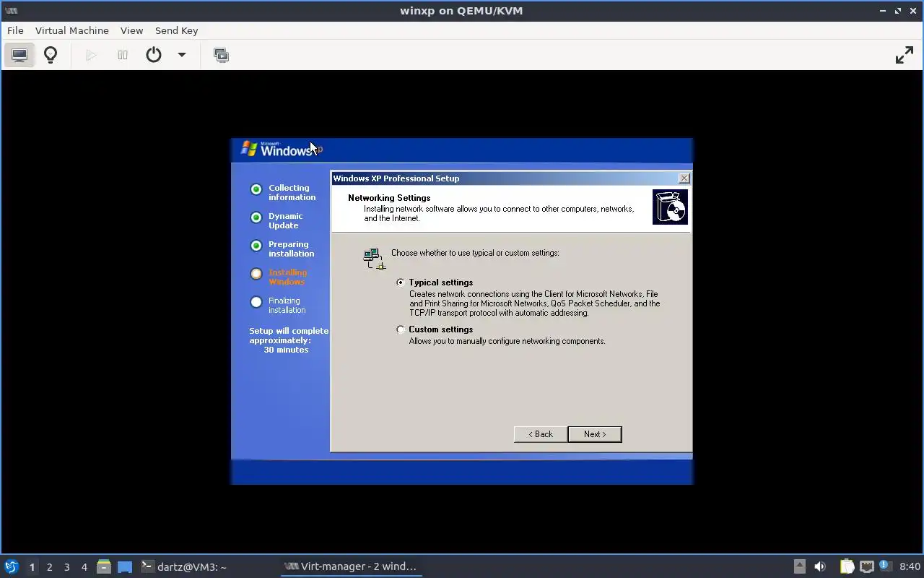Open the manage VM snapshots icon
This screenshot has height=578, width=924.
tap(221, 55)
